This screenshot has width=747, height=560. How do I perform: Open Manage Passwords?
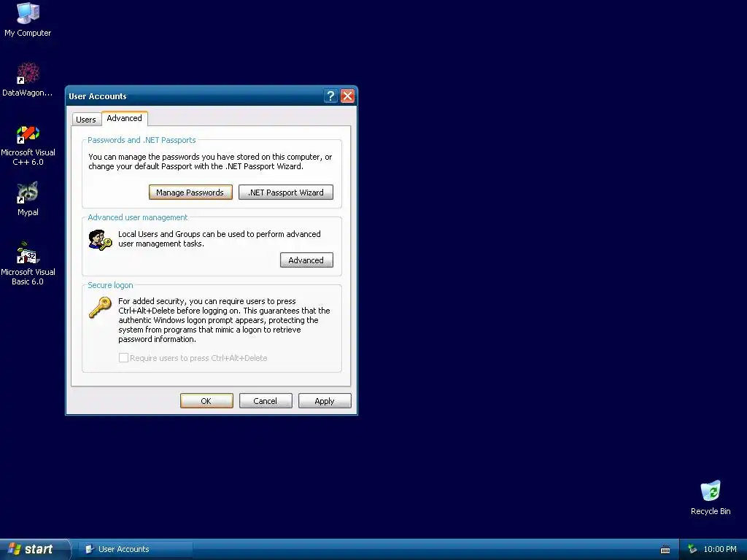(x=190, y=192)
